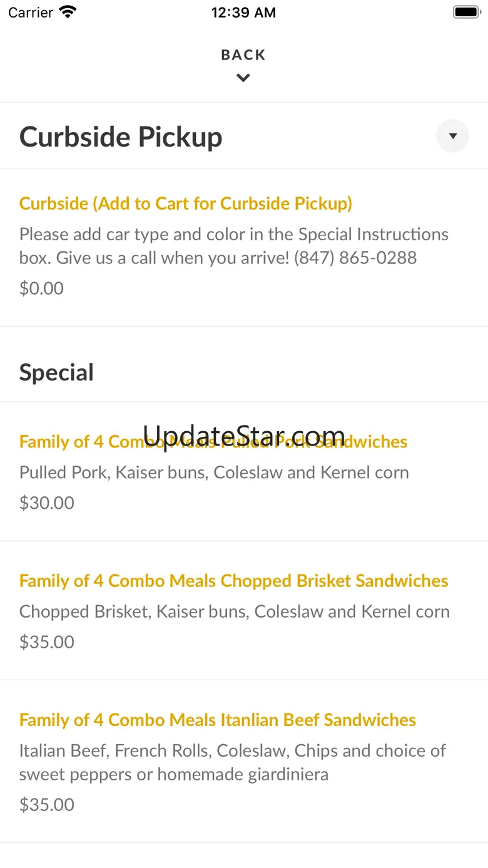Tap the Carrier label in status bar
The width and height of the screenshot is (488, 868).
31,13
